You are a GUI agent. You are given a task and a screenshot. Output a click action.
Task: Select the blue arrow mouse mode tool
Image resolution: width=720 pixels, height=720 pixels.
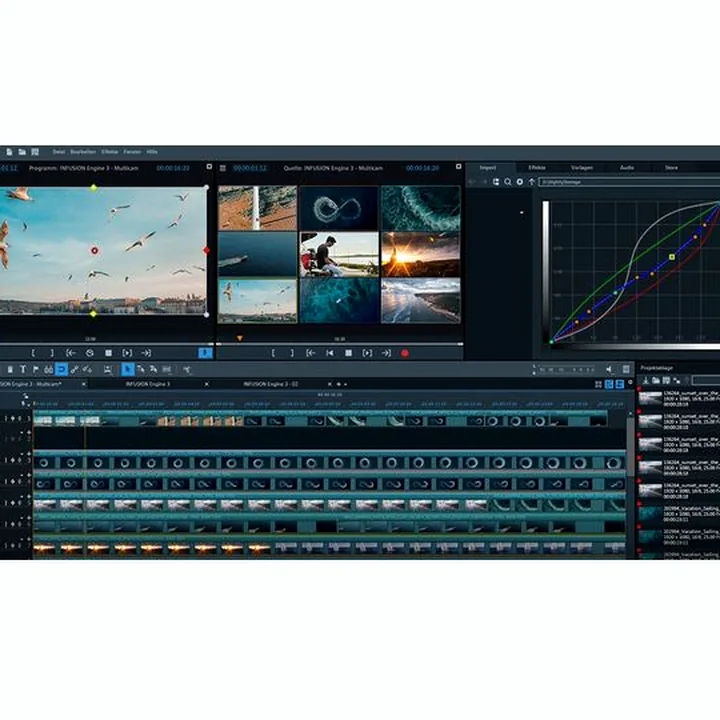[x=128, y=369]
